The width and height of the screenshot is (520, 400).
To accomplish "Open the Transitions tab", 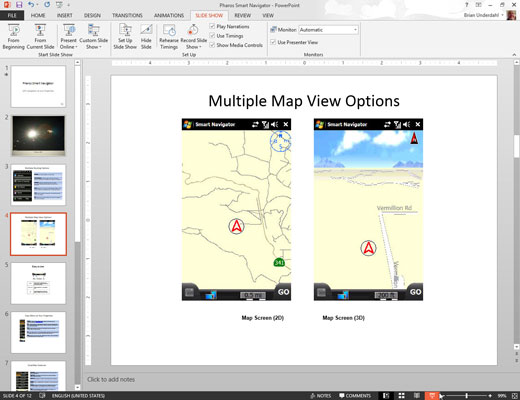I will pos(127,15).
